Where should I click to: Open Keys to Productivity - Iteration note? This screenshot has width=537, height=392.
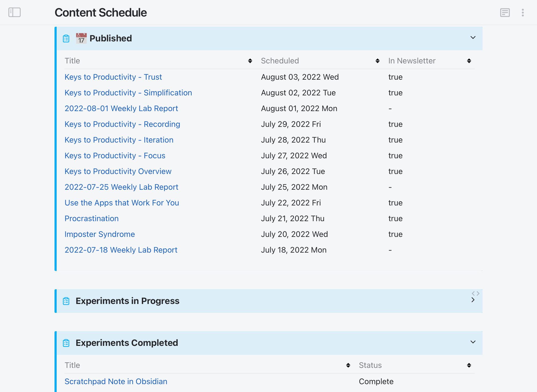point(119,140)
